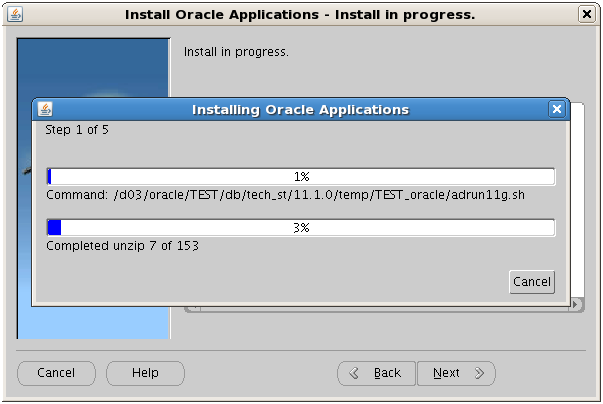Click the adrun11g.sh command path text

coord(285,195)
